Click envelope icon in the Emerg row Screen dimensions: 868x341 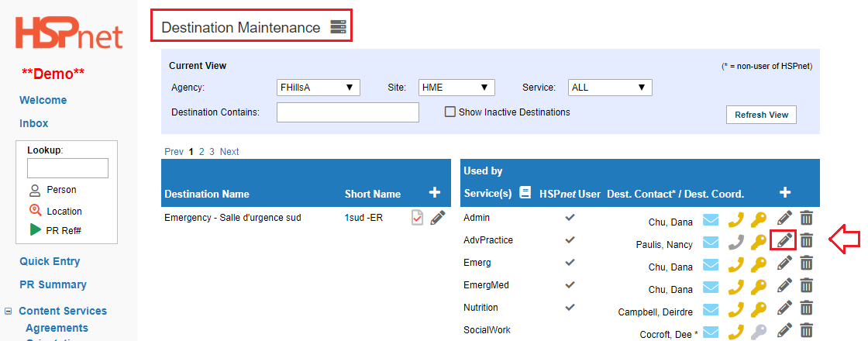710,265
